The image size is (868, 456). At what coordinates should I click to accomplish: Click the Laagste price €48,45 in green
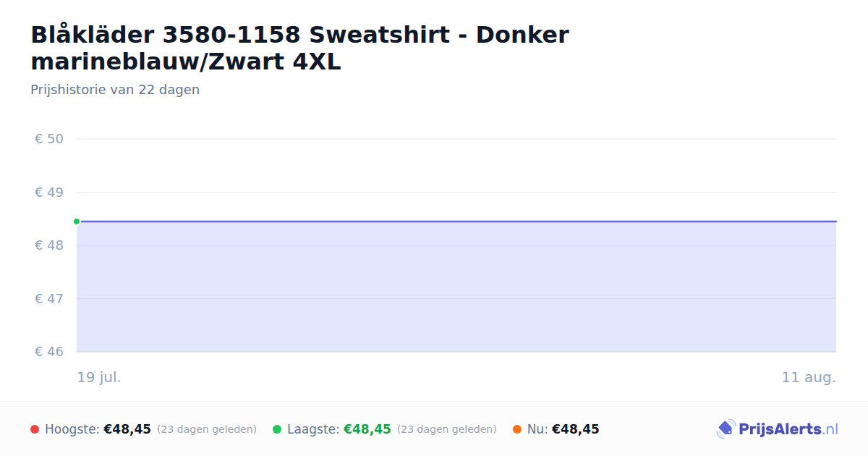[367, 429]
